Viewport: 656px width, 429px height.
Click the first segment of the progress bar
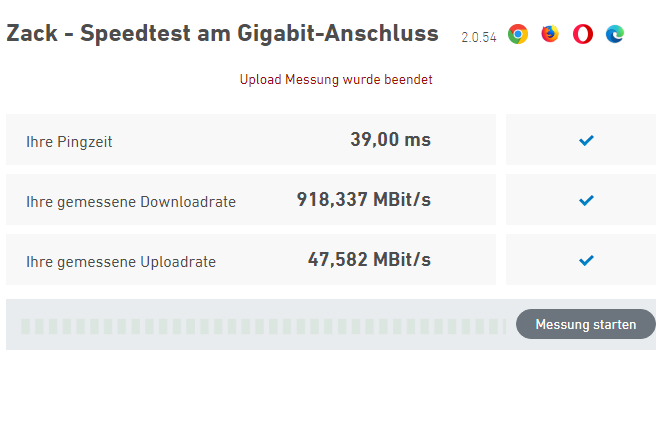26,326
